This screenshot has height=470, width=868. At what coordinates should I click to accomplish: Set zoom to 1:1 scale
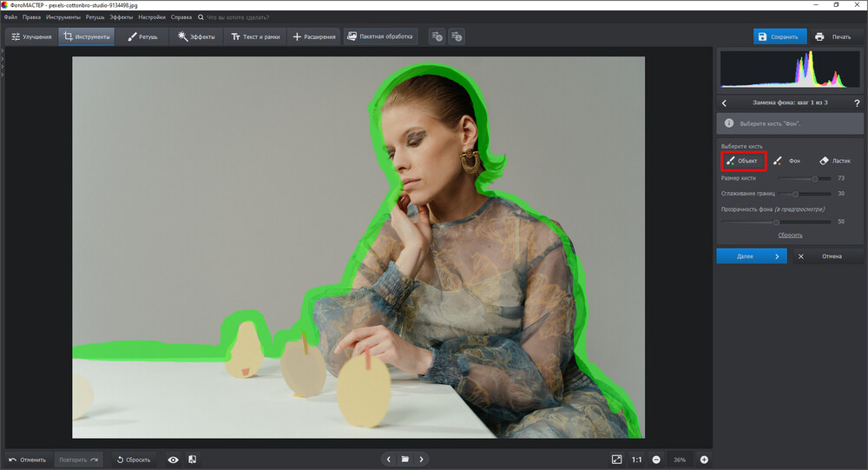pos(636,459)
